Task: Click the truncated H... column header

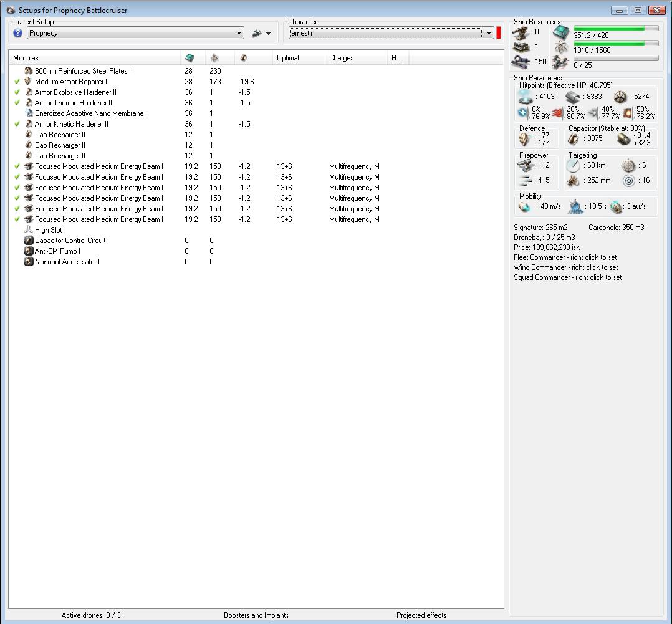Action: (x=397, y=58)
